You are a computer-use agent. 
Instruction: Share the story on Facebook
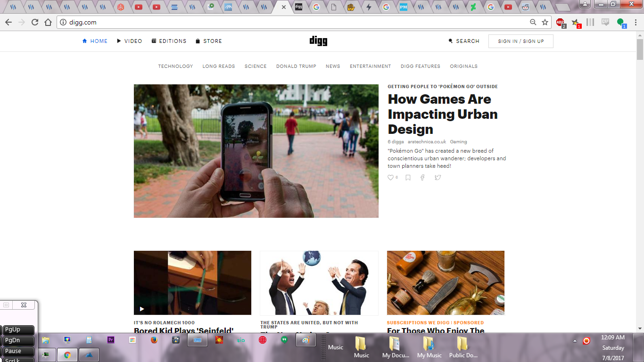point(423,178)
